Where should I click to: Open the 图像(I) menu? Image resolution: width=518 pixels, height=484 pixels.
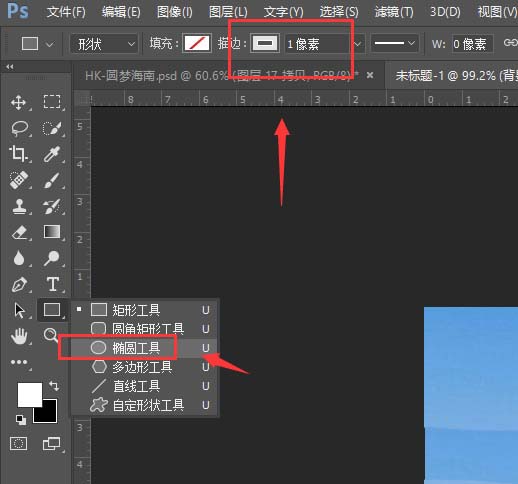click(x=175, y=12)
